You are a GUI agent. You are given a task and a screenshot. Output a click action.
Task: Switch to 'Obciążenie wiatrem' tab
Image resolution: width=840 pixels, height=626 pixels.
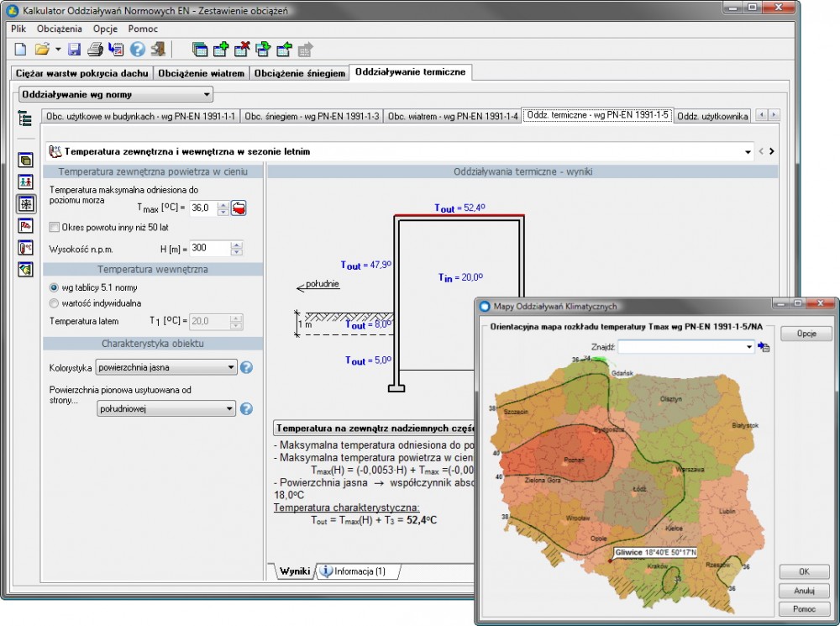pyautogui.click(x=202, y=73)
